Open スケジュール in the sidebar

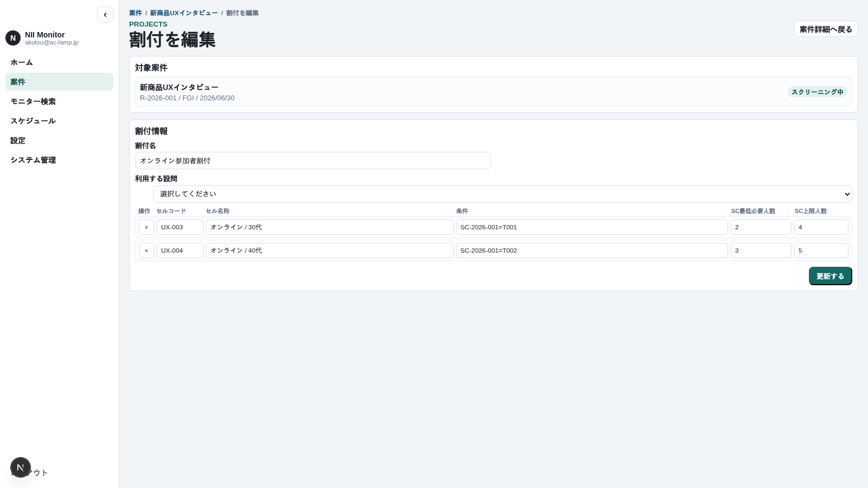(59, 121)
